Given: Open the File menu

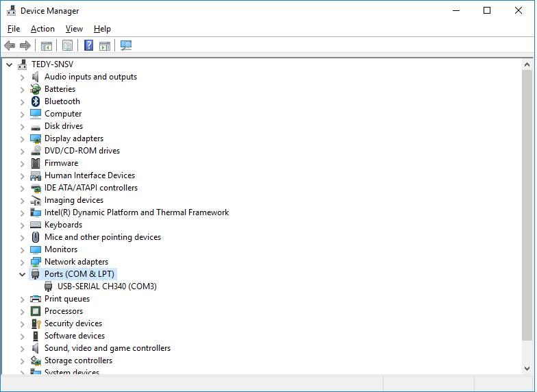Looking at the screenshot, I should point(14,29).
